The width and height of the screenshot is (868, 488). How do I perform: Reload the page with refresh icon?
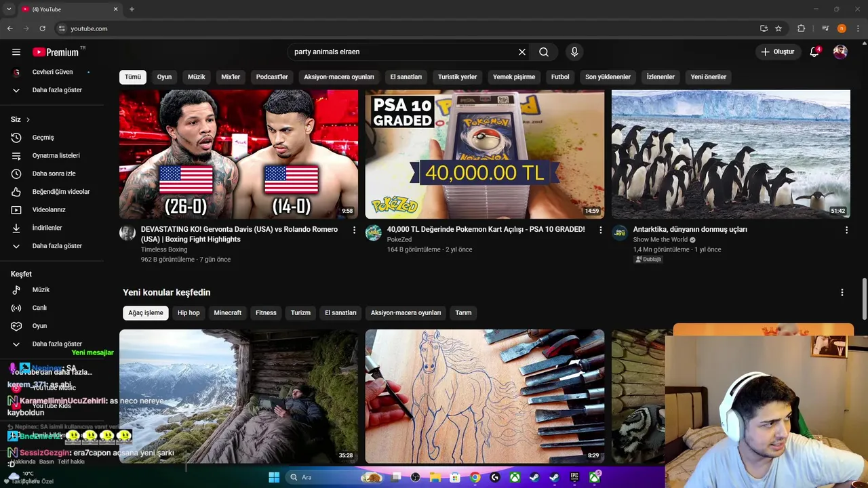pyautogui.click(x=42, y=28)
